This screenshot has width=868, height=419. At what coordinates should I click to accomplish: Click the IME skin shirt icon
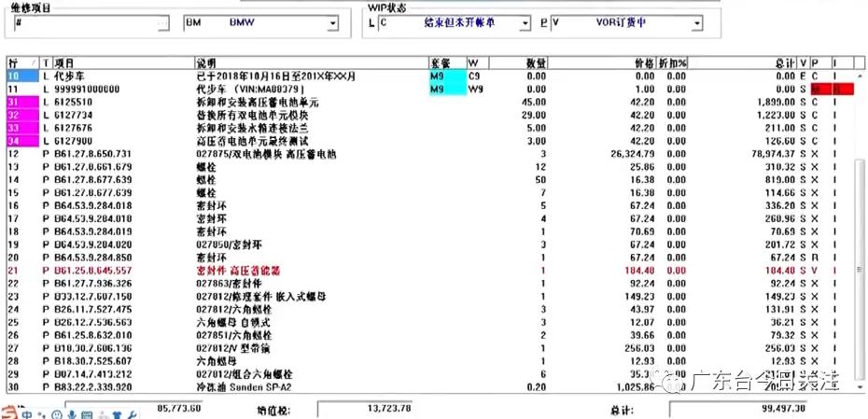(117, 413)
